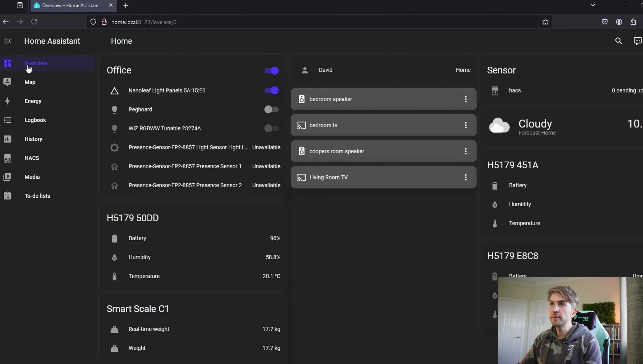Screen dimensions: 643x364
Task: Open H5179 451A Humidity row
Action: point(565,205)
